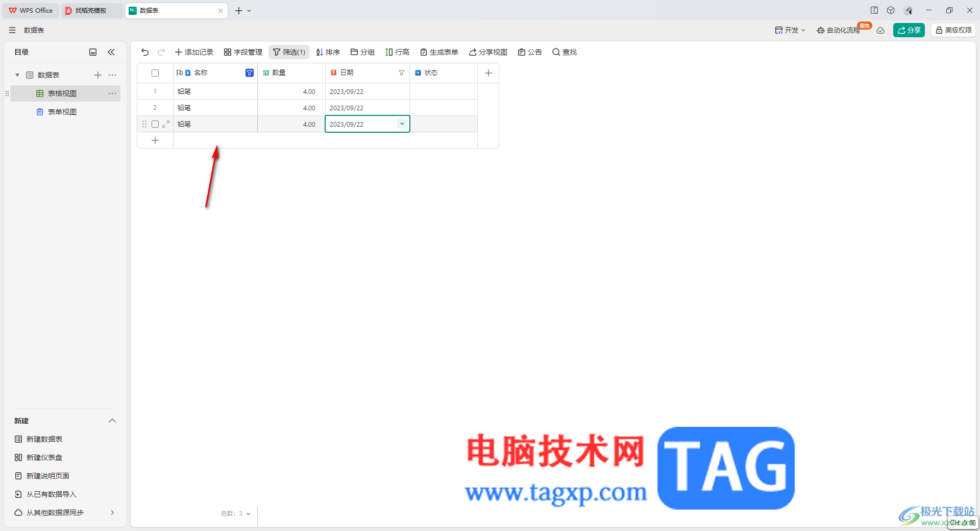Select row one 2023/09/22 date cell
Viewport: 980px width, 531px height.
pyautogui.click(x=367, y=91)
